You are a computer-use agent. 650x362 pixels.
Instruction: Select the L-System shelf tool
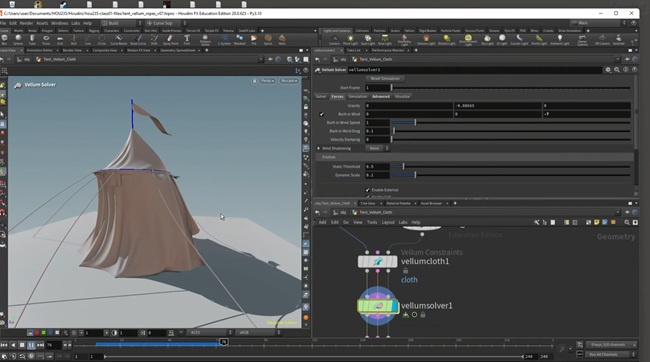click(x=224, y=39)
